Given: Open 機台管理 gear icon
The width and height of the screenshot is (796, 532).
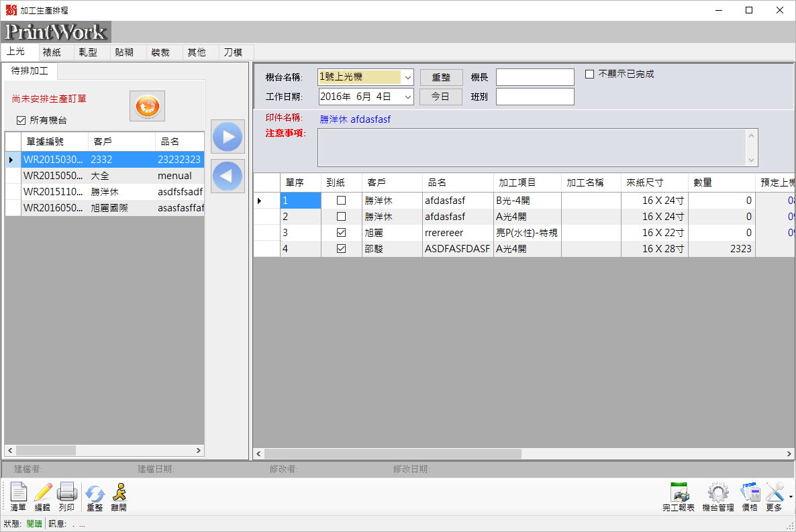Looking at the screenshot, I should click(718, 496).
